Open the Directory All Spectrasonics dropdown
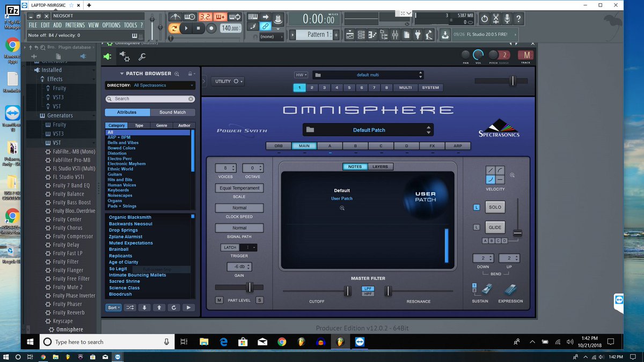This screenshot has width=644, height=362. pyautogui.click(x=150, y=85)
